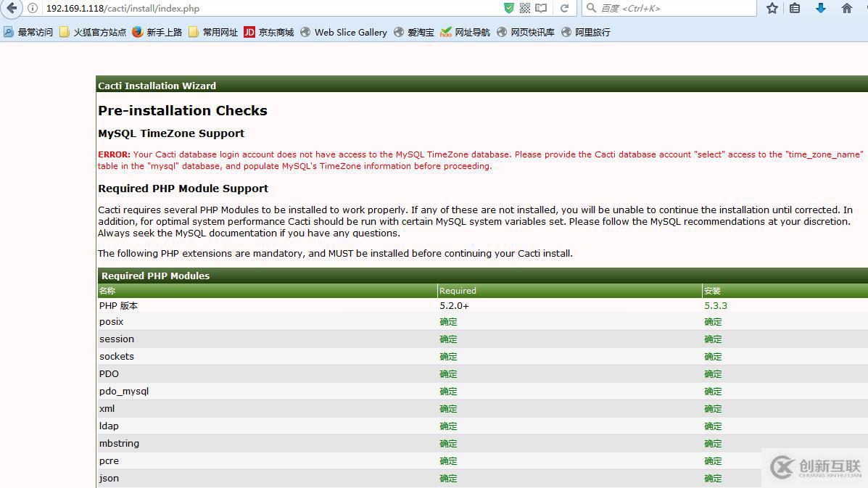Select the MySQL TimeZone Support heading

(x=171, y=133)
